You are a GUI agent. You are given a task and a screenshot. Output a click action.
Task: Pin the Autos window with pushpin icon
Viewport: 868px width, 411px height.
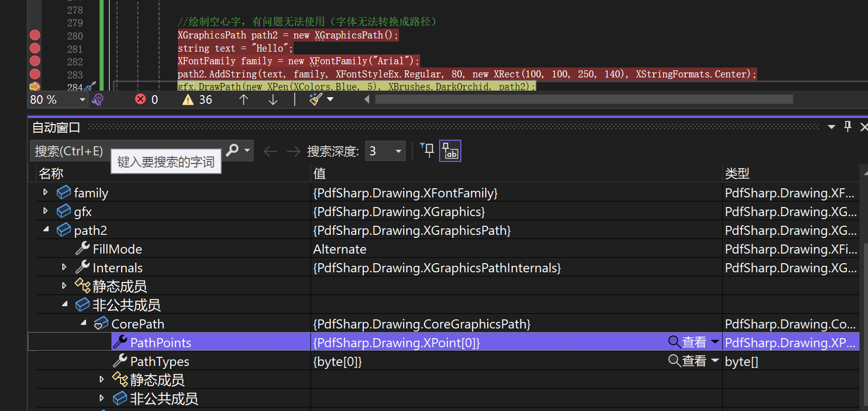tap(848, 127)
